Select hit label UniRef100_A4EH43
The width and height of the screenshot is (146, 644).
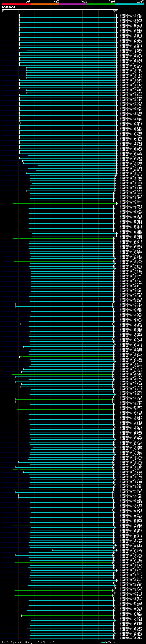[x=131, y=294]
